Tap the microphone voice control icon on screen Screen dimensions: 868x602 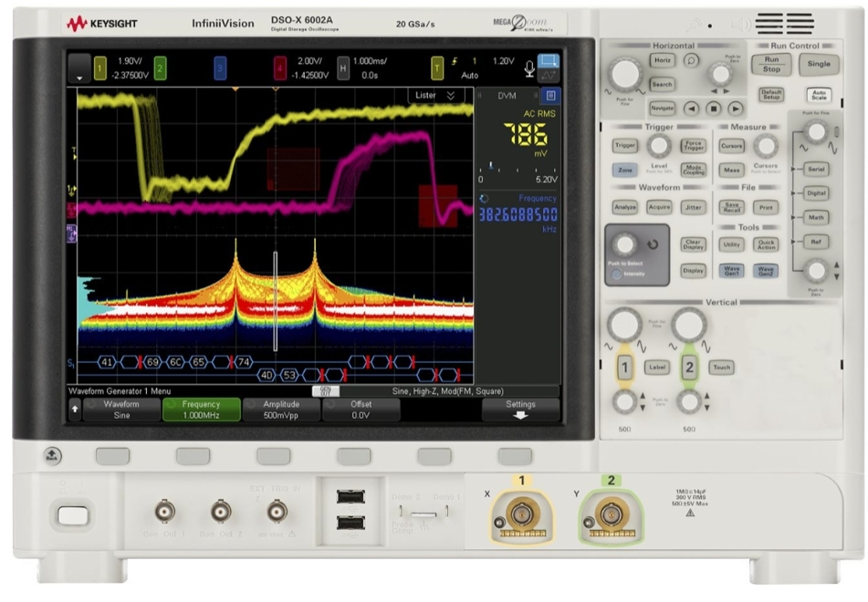pos(529,68)
